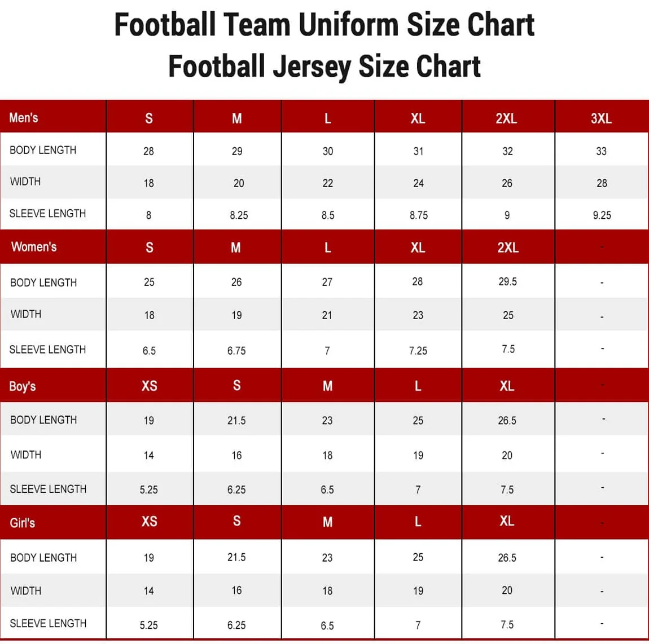Click the 9.25 sleeve length cell

click(x=602, y=215)
